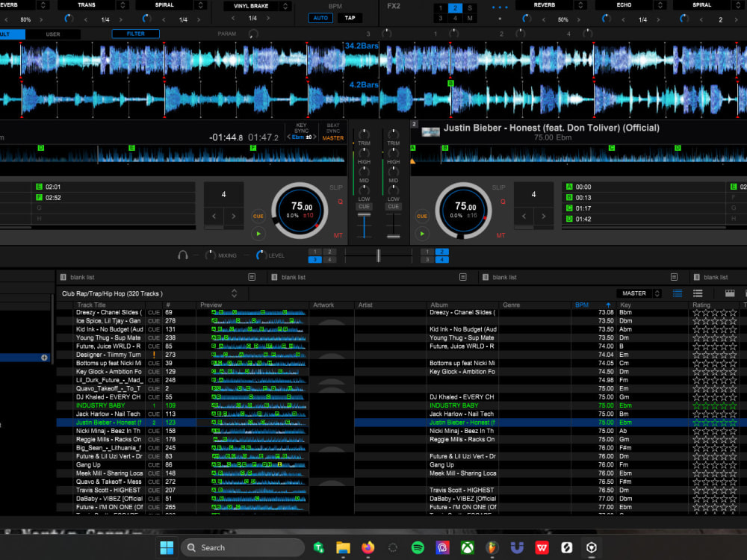
Task: Open File Explorer from the taskbar
Action: coord(343,547)
